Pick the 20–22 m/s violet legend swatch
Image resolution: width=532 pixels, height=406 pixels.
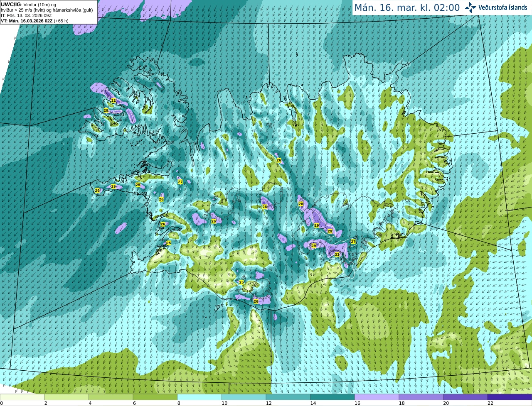tap(465, 397)
